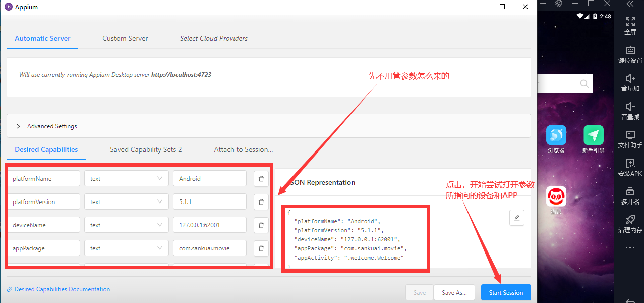Image resolution: width=644 pixels, height=303 pixels.
Task: Open the emulator fullscreen (全屏) control
Action: (x=630, y=26)
